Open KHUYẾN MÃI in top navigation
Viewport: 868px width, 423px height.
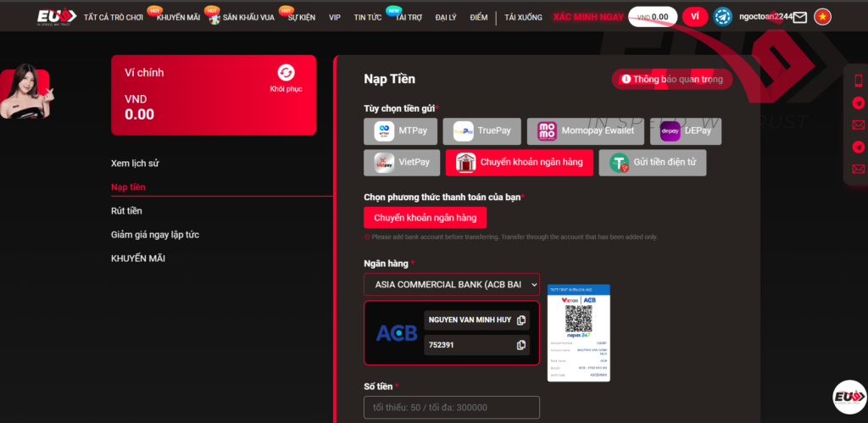(x=178, y=18)
